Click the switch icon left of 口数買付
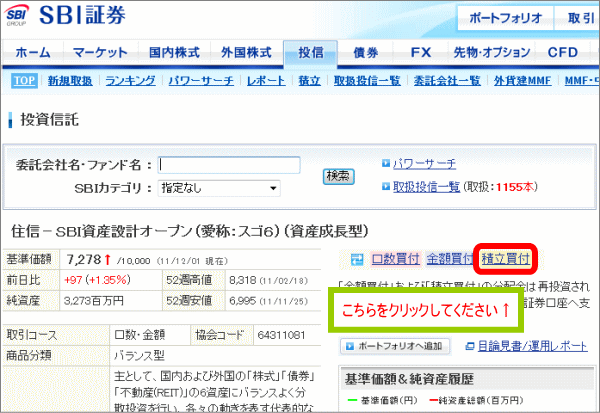600x413 pixels. (x=357, y=260)
